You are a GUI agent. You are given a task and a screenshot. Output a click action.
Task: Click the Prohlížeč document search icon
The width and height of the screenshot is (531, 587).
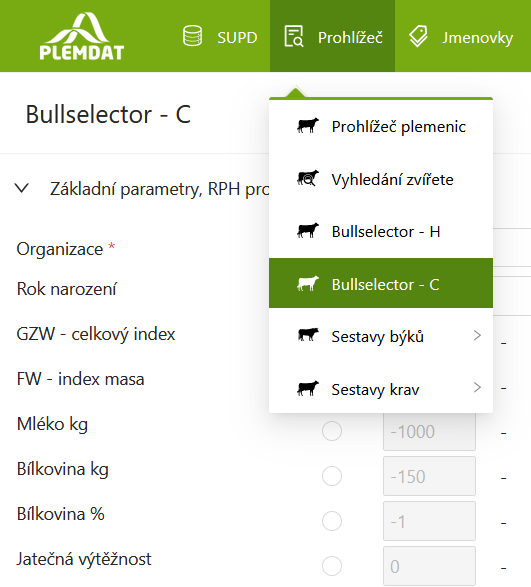pyautogui.click(x=294, y=36)
